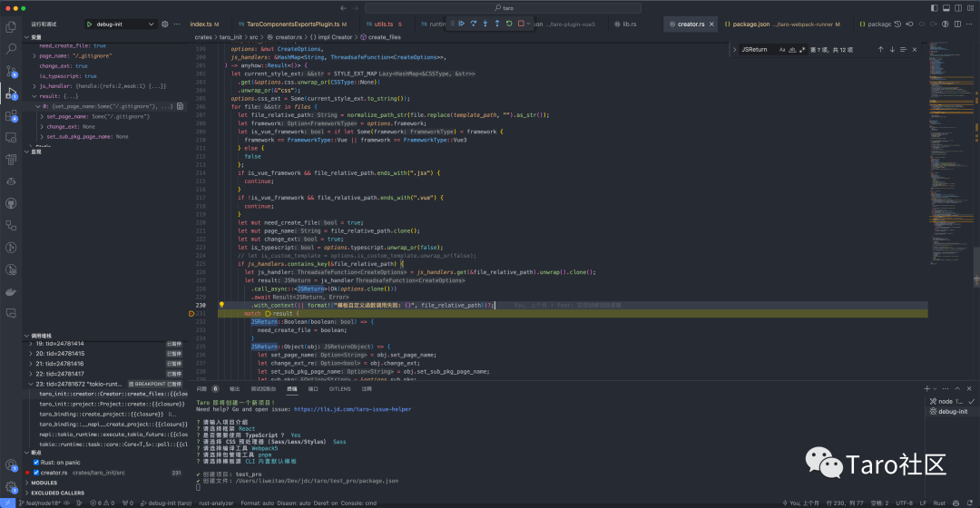Open the Remote Explorer icon in activity bar
The width and height of the screenshot is (980, 508).
pos(11,138)
